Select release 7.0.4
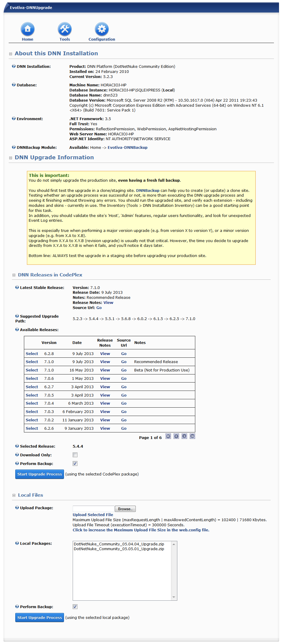The height and width of the screenshot is (644, 282). [32, 403]
